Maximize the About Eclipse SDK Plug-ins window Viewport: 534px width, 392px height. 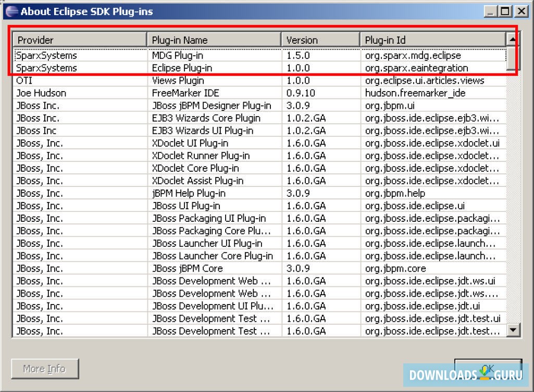505,11
